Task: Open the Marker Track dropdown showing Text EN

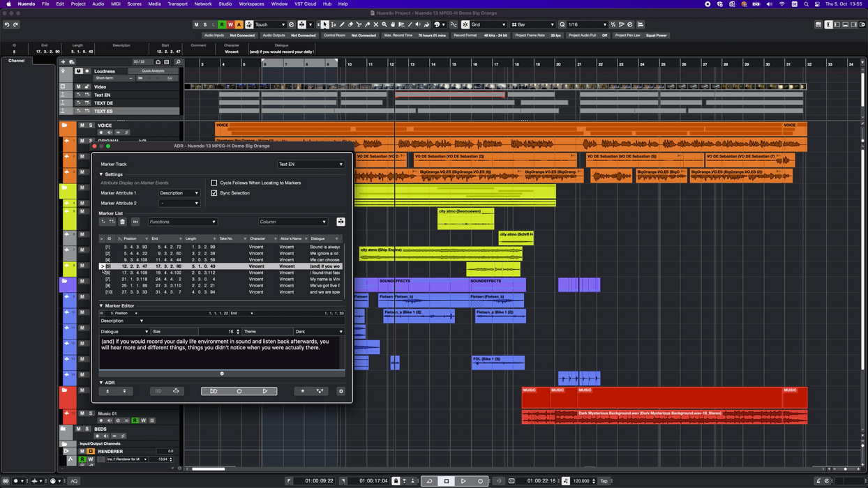Action: 310,165
